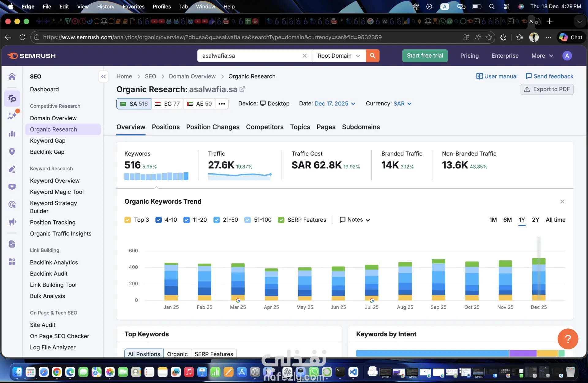The image size is (588, 383).
Task: Open the Currency SAR dropdown
Action: pos(402,104)
